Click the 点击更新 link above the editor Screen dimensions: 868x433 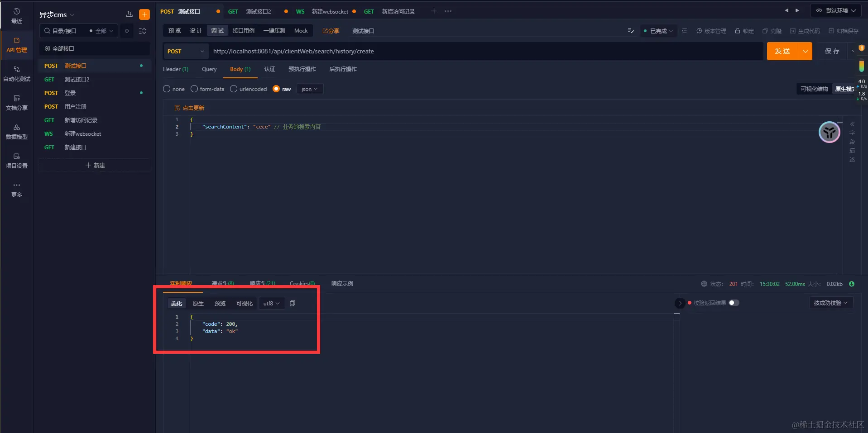(x=190, y=108)
